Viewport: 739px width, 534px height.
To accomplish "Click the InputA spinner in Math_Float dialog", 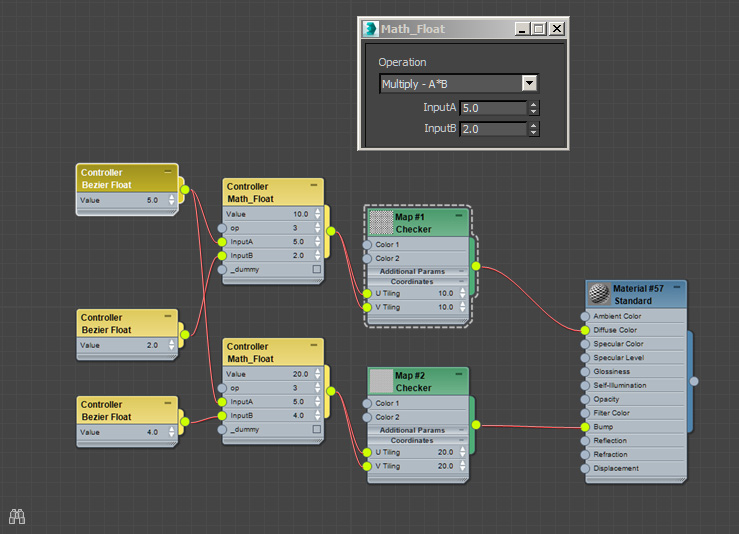I will coord(533,108).
